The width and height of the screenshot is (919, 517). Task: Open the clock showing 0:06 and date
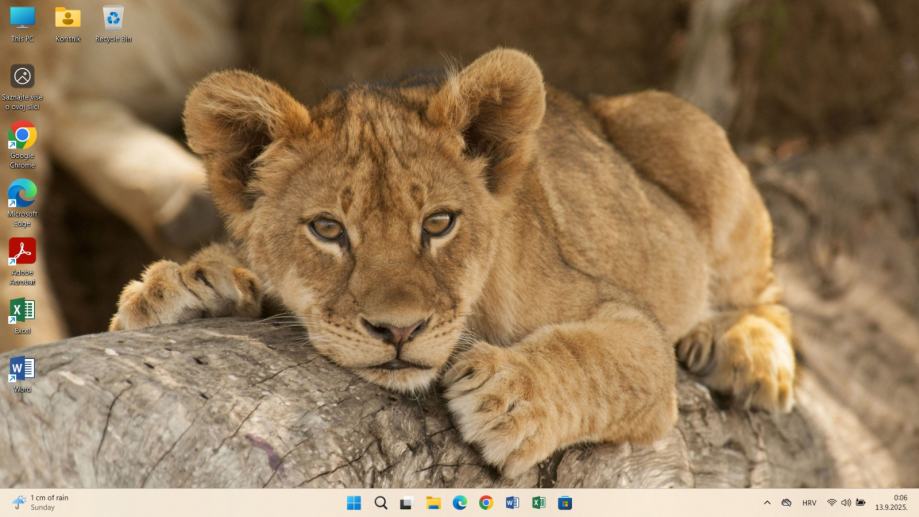(891, 502)
